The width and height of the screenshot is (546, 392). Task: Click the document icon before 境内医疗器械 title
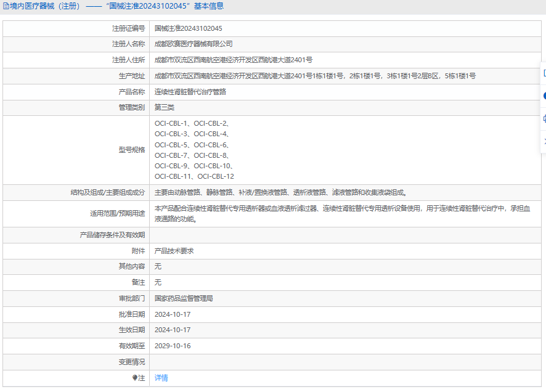[x=6, y=6]
